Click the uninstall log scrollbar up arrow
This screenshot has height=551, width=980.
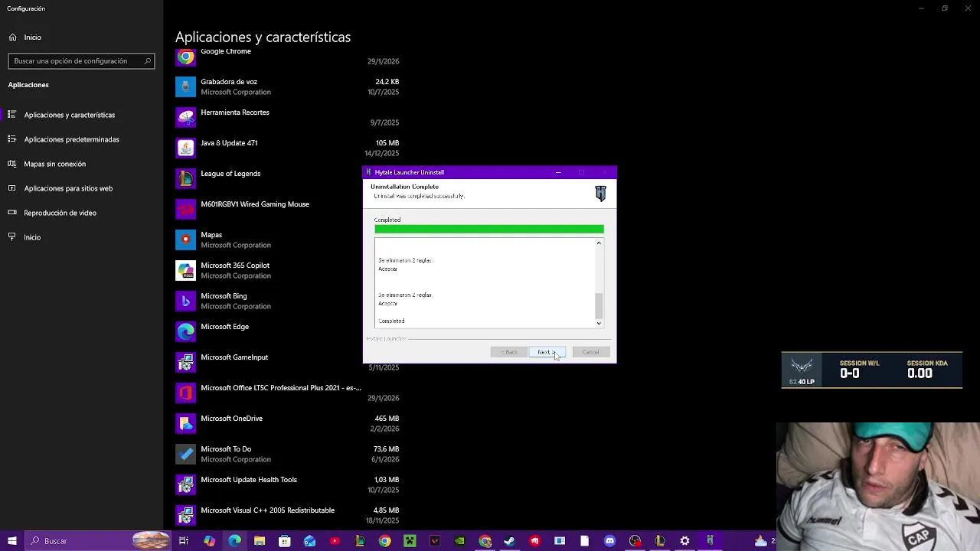(x=599, y=243)
